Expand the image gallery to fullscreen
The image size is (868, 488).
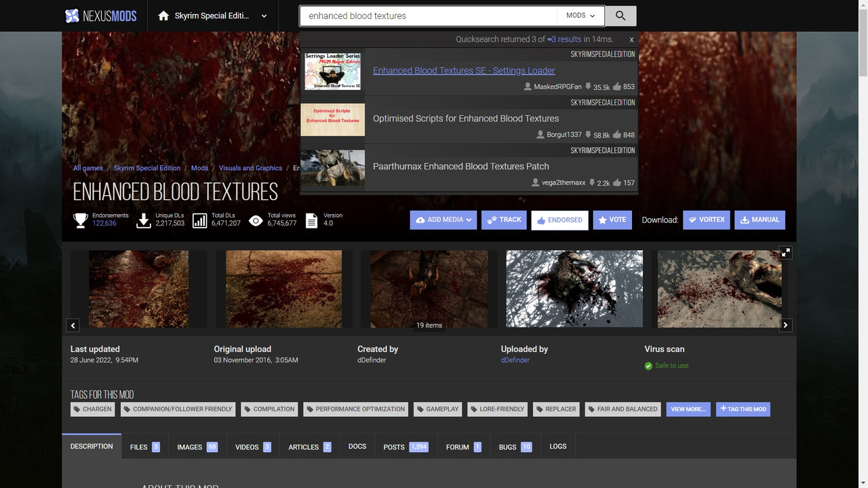coord(785,252)
